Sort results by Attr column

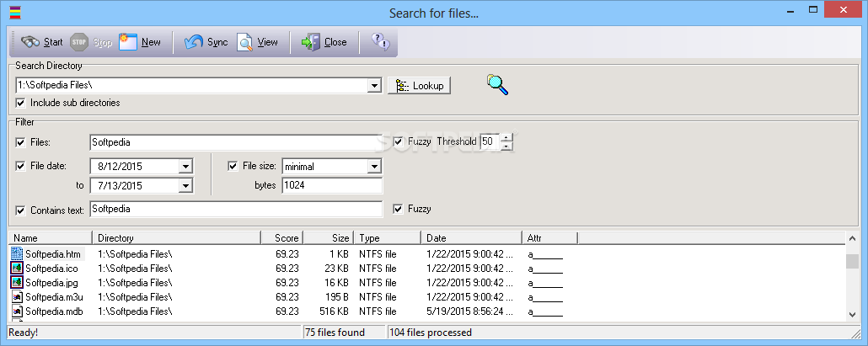[549, 238]
